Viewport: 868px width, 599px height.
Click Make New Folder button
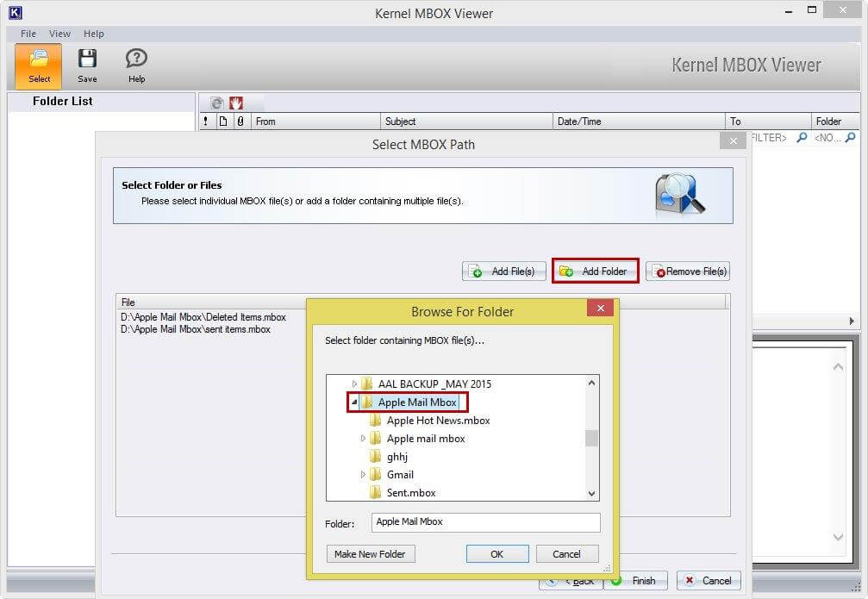coord(371,553)
